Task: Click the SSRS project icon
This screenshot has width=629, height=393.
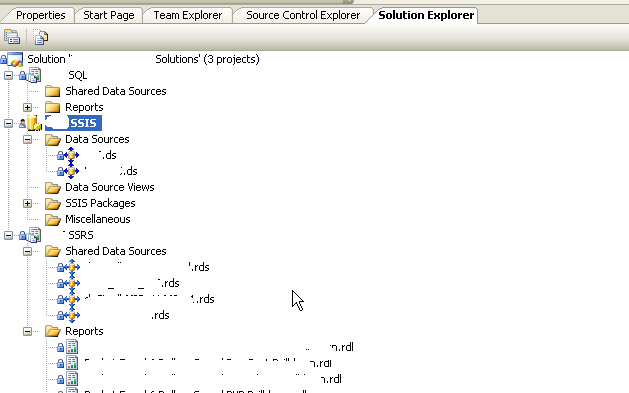Action: [34, 235]
